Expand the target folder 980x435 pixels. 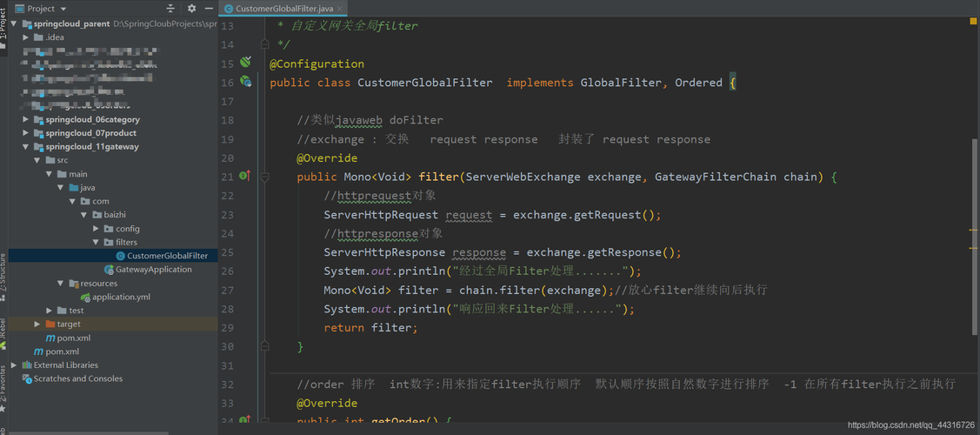pyautogui.click(x=37, y=325)
